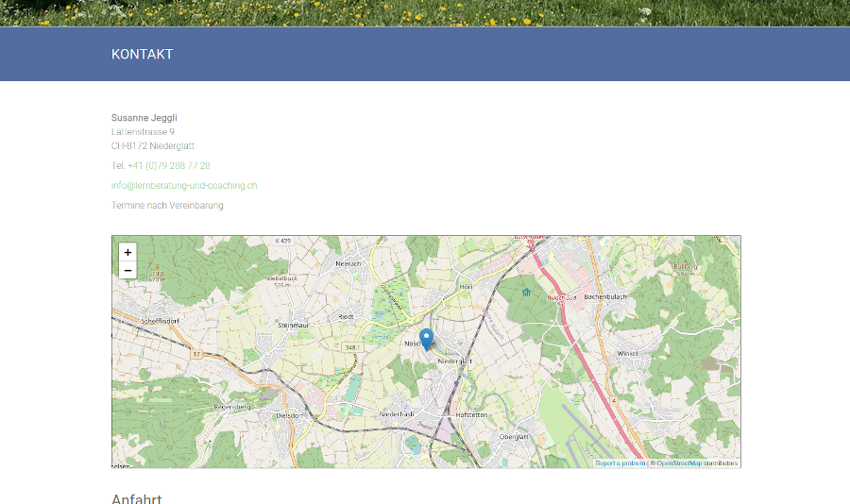
Task: Select the text Termine nach Vereinbarung
Action: point(167,206)
